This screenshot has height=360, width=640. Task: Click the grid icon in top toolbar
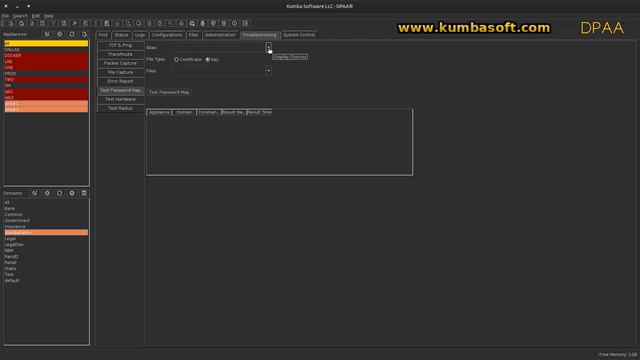(224, 24)
